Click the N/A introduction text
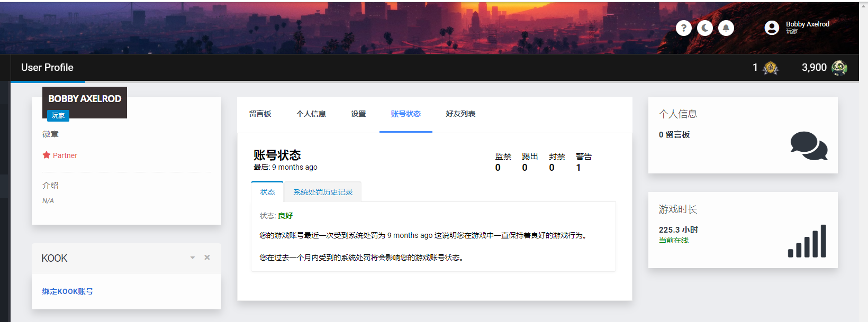 [x=48, y=201]
